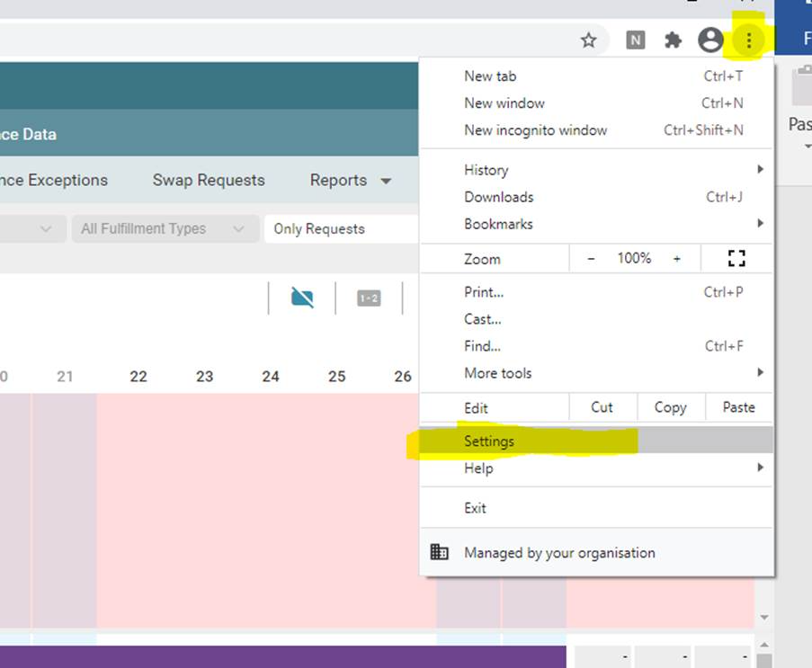The image size is (812, 668).
Task: Click the Paste button in Edit row
Action: (738, 407)
